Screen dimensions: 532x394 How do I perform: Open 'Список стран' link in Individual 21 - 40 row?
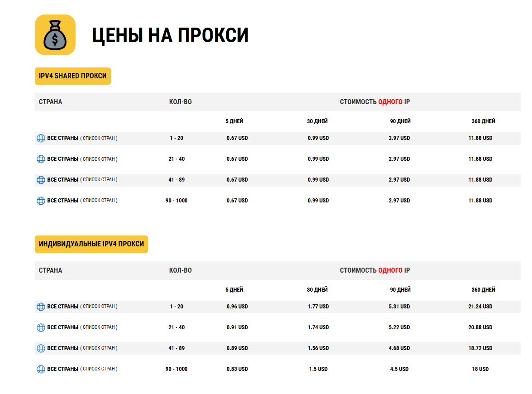[x=99, y=327]
